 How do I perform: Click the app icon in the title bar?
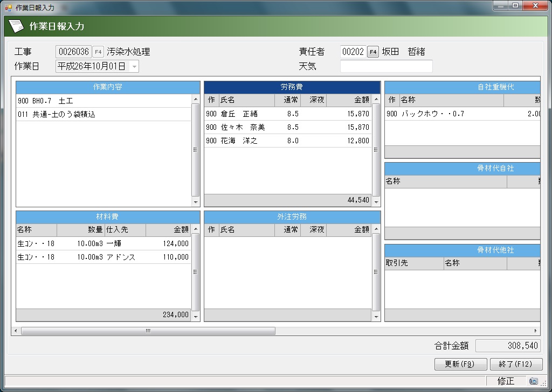(8, 7)
